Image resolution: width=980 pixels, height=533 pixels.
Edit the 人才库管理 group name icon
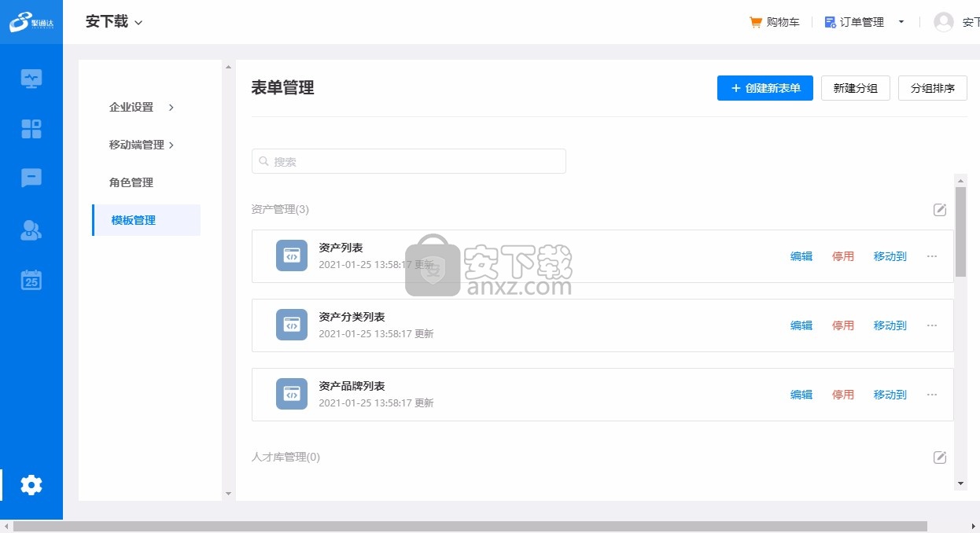click(x=940, y=457)
